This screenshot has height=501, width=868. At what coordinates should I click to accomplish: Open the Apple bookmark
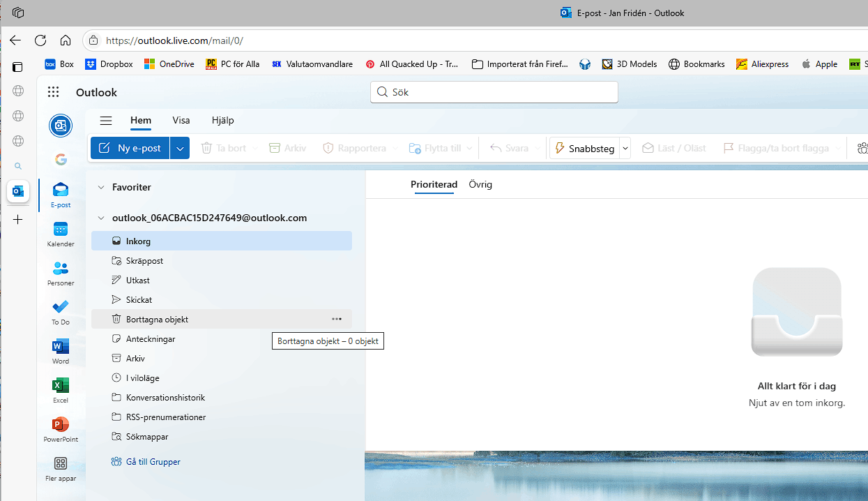819,64
